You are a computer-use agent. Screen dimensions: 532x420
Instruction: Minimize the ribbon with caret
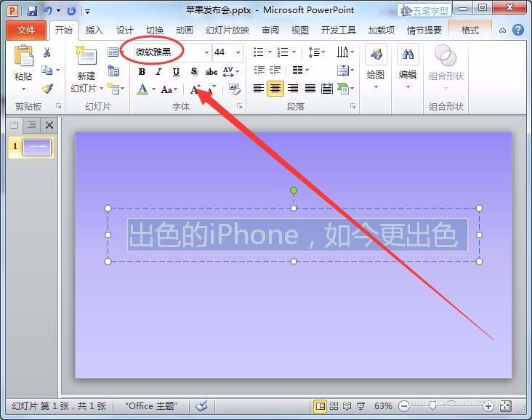tap(502, 31)
